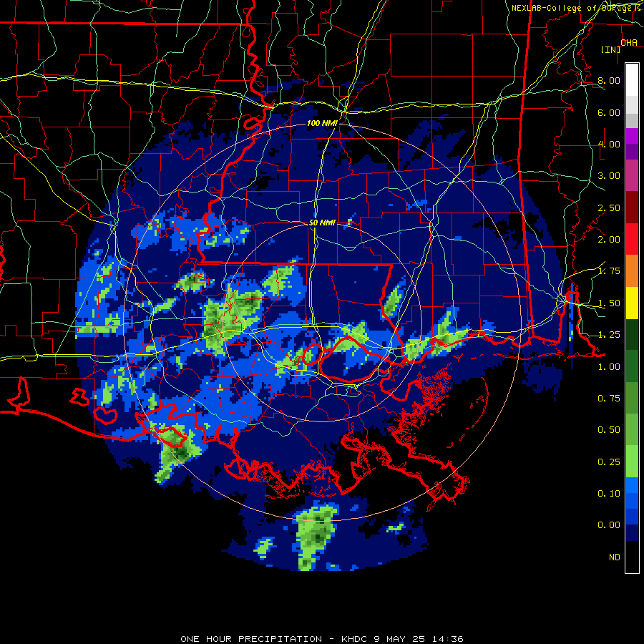The width and height of the screenshot is (644, 644).
Task: Click the white 8.00 inch legend swatch
Action: pyautogui.click(x=632, y=79)
